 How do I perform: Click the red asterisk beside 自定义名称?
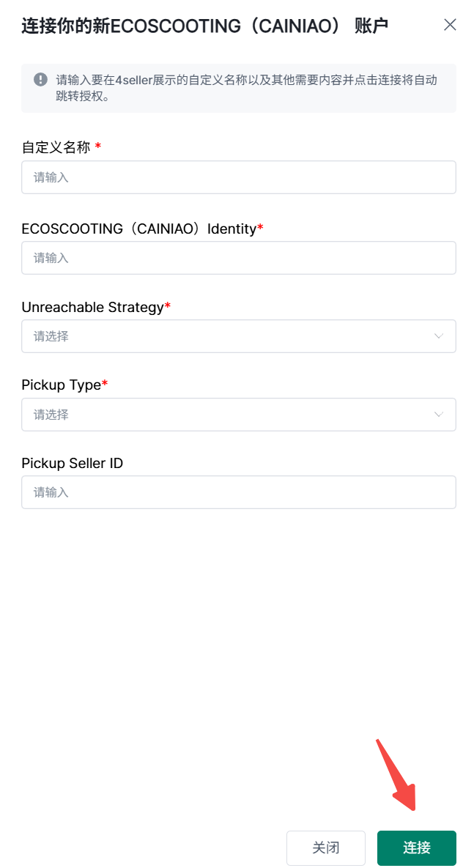click(98, 146)
